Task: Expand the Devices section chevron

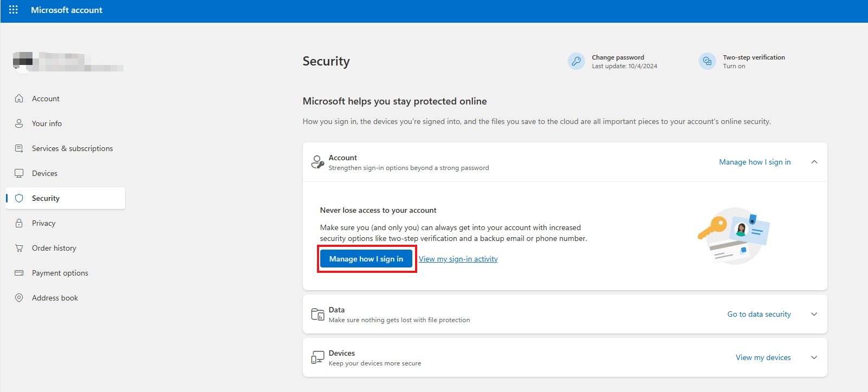Action: pyautogui.click(x=814, y=357)
